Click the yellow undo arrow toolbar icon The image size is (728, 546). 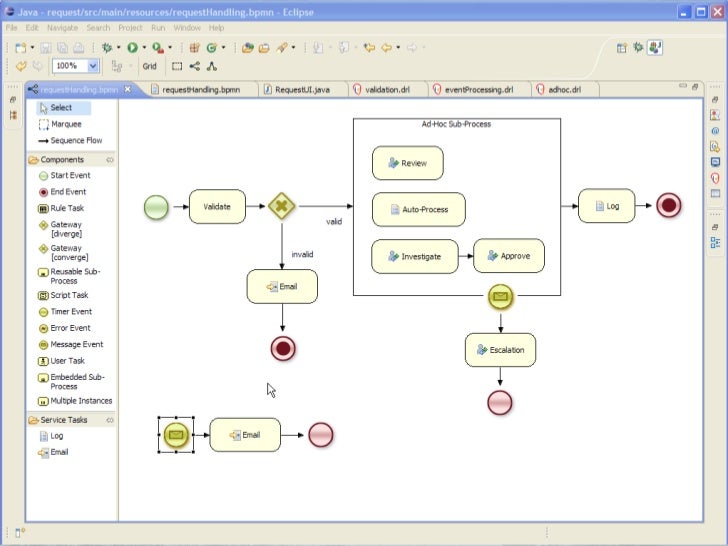point(21,66)
